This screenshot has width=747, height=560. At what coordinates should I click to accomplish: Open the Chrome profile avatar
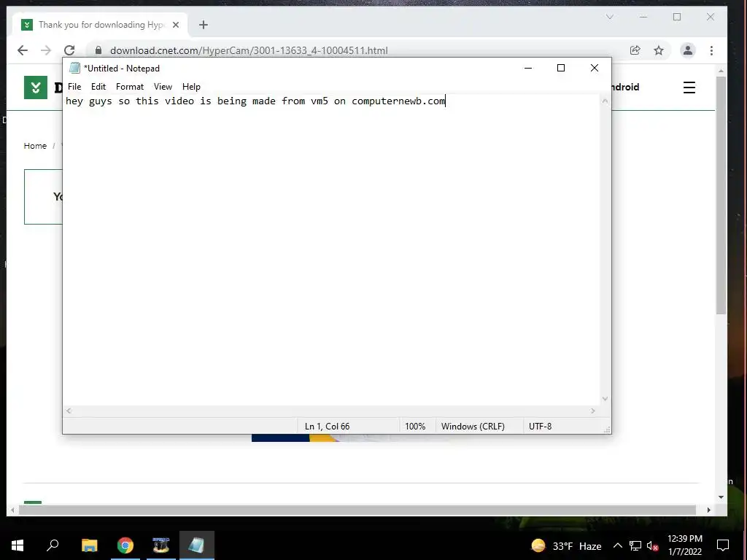(687, 50)
